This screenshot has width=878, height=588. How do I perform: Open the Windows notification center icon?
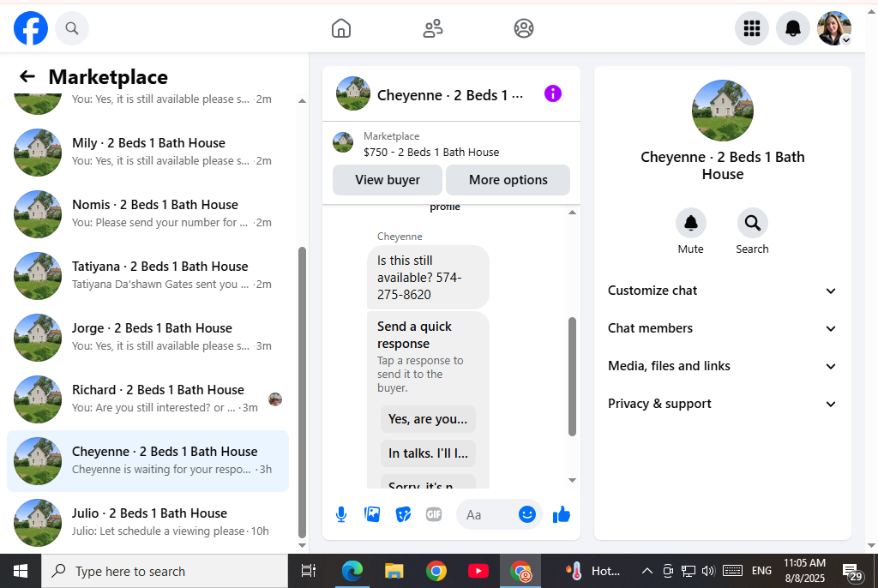(x=852, y=571)
